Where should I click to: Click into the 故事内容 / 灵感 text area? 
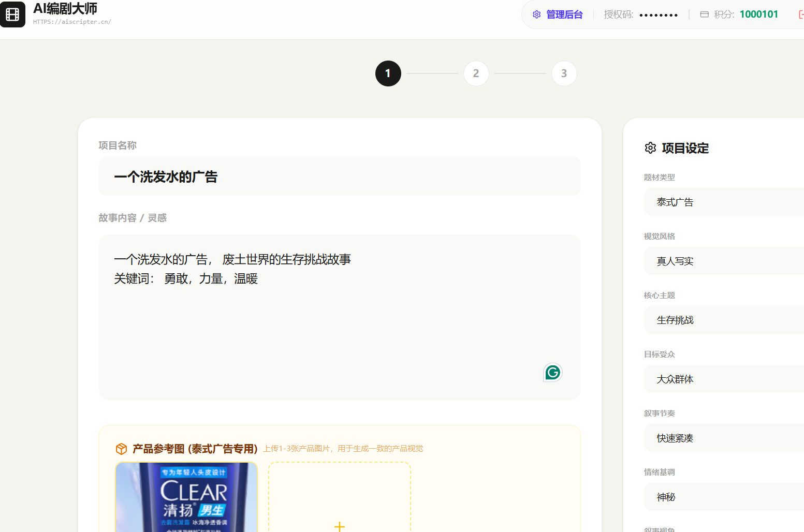pos(339,321)
